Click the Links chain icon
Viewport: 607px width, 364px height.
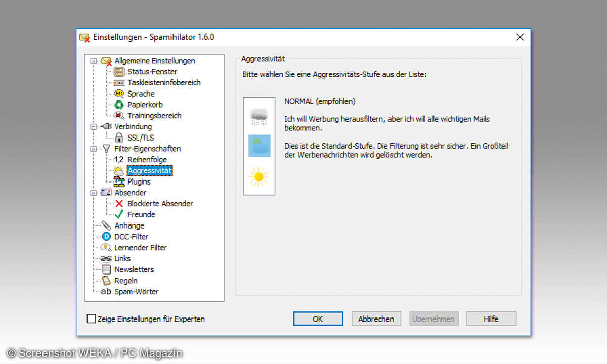pyautogui.click(x=106, y=259)
